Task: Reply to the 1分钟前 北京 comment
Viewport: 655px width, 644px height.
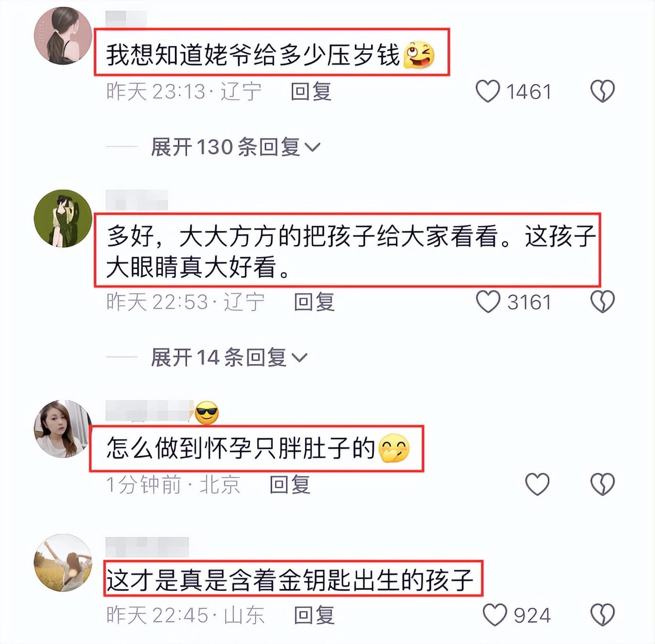Action: tap(290, 485)
